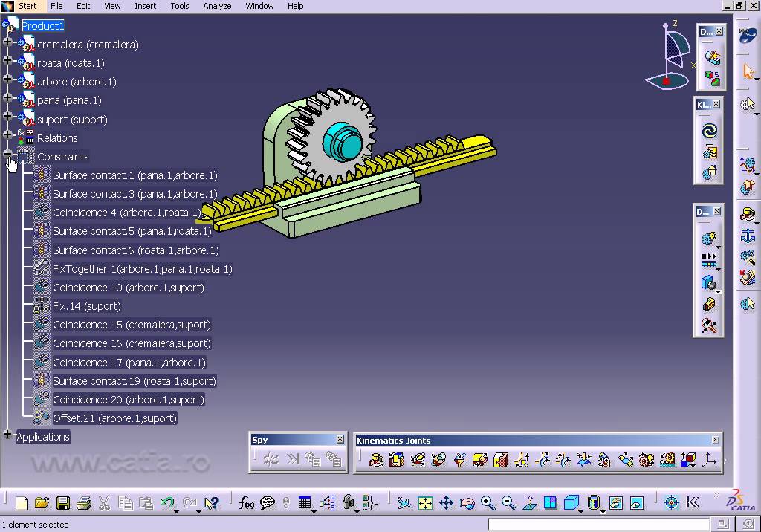Click the anchor Fix icon on right toolbar

tap(748, 236)
